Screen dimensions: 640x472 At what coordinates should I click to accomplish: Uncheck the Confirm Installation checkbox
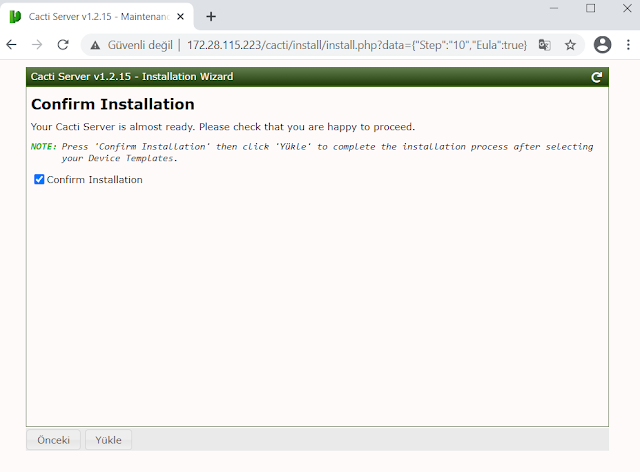(x=39, y=179)
